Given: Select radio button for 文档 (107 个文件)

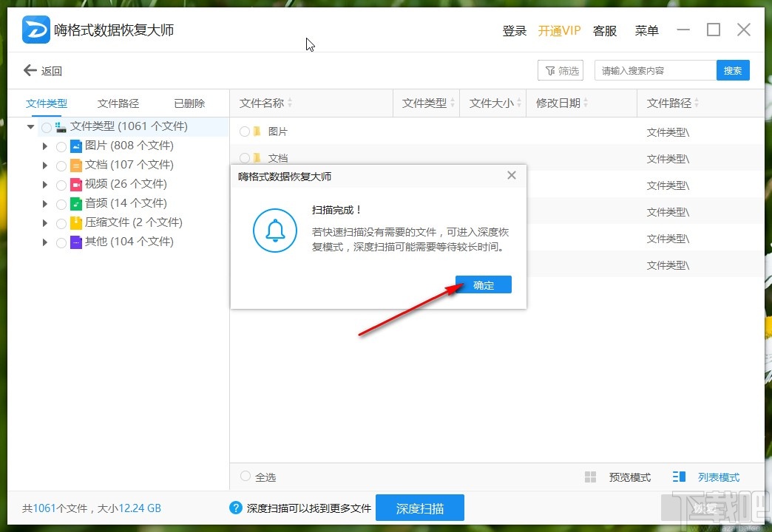Looking at the screenshot, I should point(61,166).
